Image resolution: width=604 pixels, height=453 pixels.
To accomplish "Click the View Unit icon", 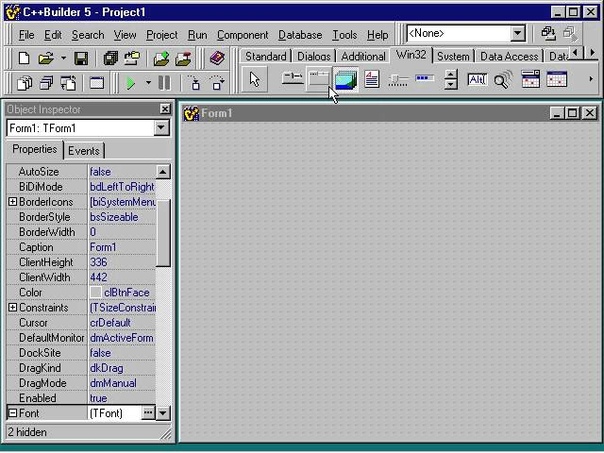I will point(24,83).
